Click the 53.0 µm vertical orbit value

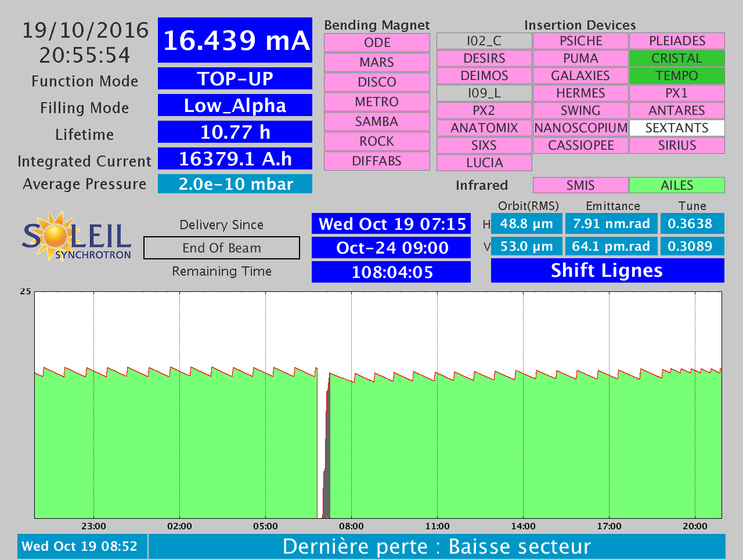(526, 246)
